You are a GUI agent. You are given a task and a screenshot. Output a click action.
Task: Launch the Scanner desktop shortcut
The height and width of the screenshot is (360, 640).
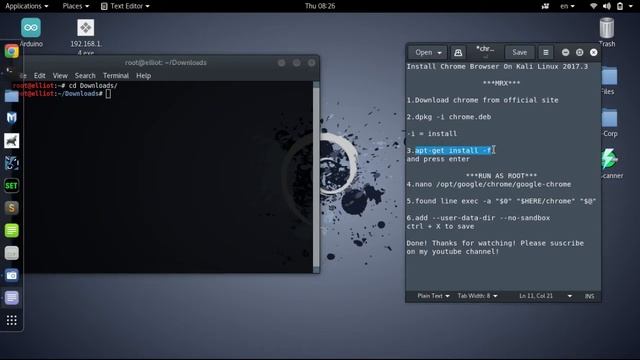(611, 163)
